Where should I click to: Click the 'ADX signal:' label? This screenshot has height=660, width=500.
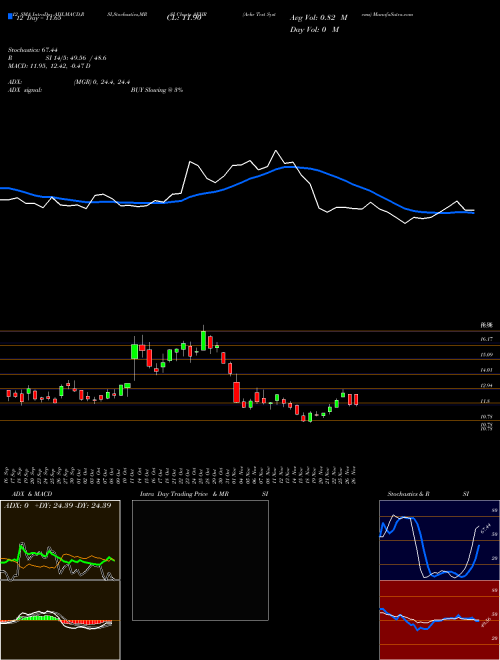[25, 90]
